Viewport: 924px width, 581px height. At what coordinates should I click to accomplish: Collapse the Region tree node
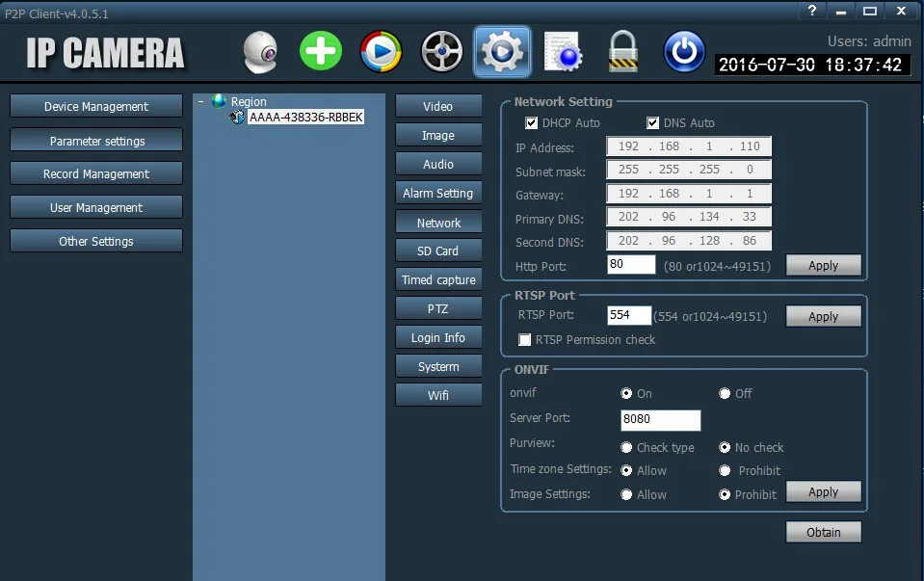pos(201,101)
